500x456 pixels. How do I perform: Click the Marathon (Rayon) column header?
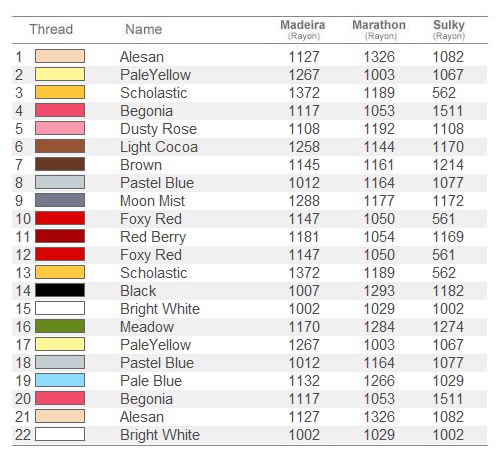[379, 29]
